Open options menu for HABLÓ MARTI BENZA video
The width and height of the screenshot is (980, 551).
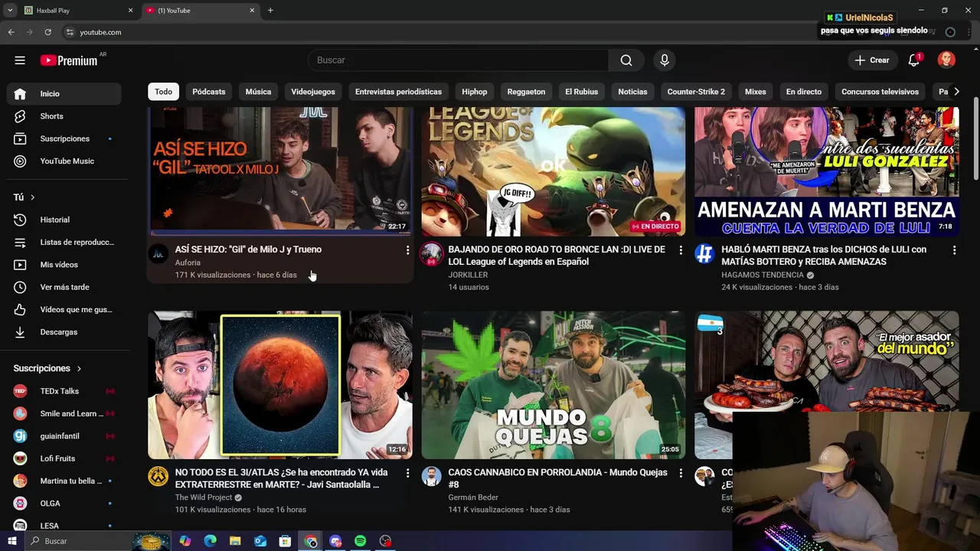coord(954,250)
